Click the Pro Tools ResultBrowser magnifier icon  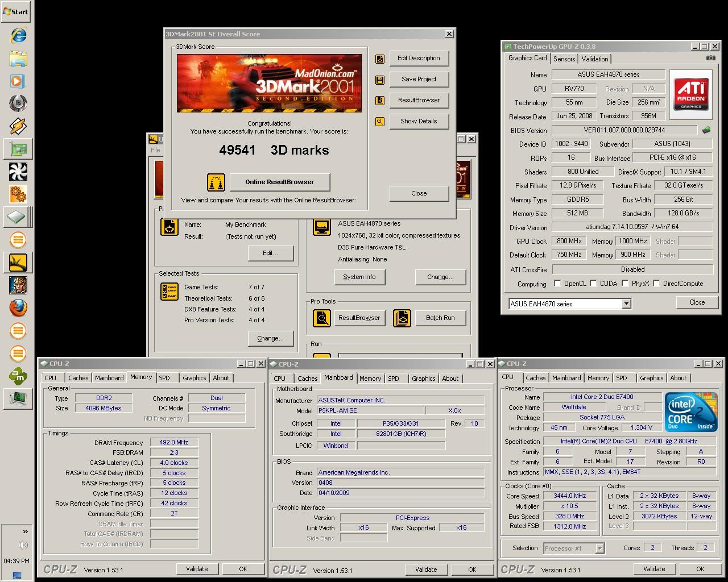[x=322, y=318]
